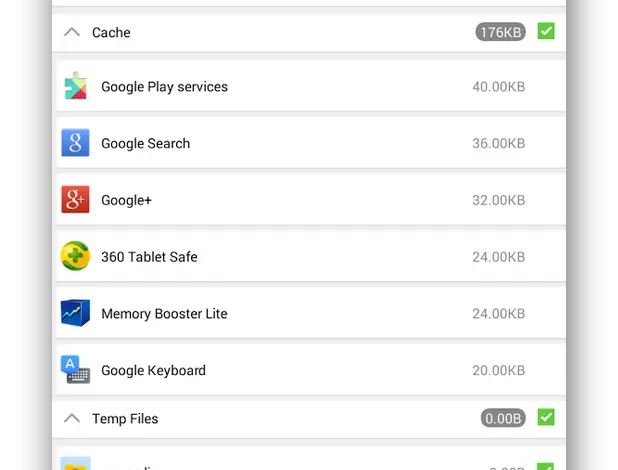618x470 pixels.
Task: Tap the blue Google Search icon
Action: click(76, 143)
